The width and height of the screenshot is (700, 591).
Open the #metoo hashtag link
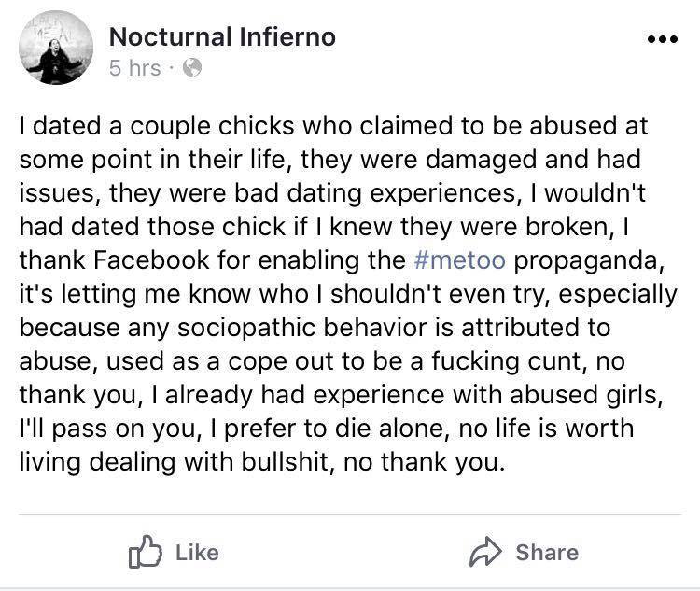click(460, 260)
